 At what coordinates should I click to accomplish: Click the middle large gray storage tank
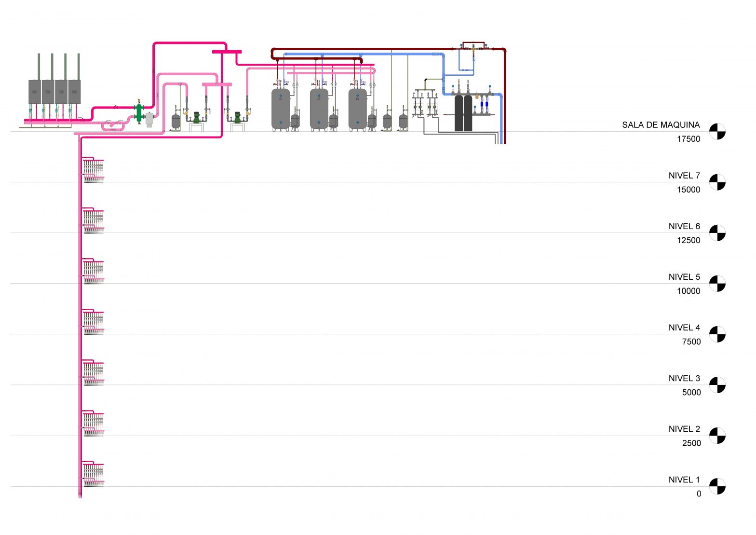pos(319,109)
